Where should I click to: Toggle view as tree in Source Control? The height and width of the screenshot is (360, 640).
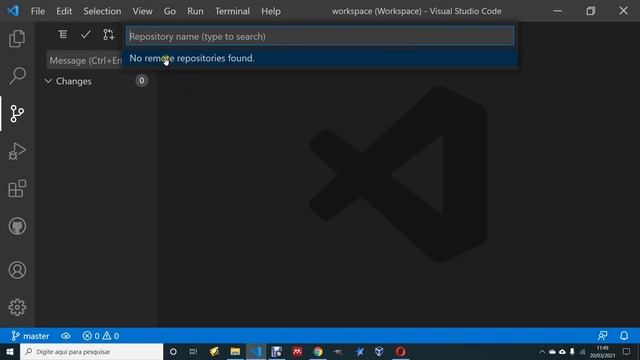pyautogui.click(x=62, y=34)
